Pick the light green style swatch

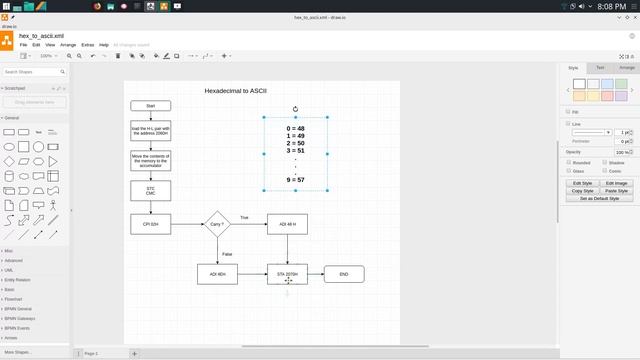621,84
